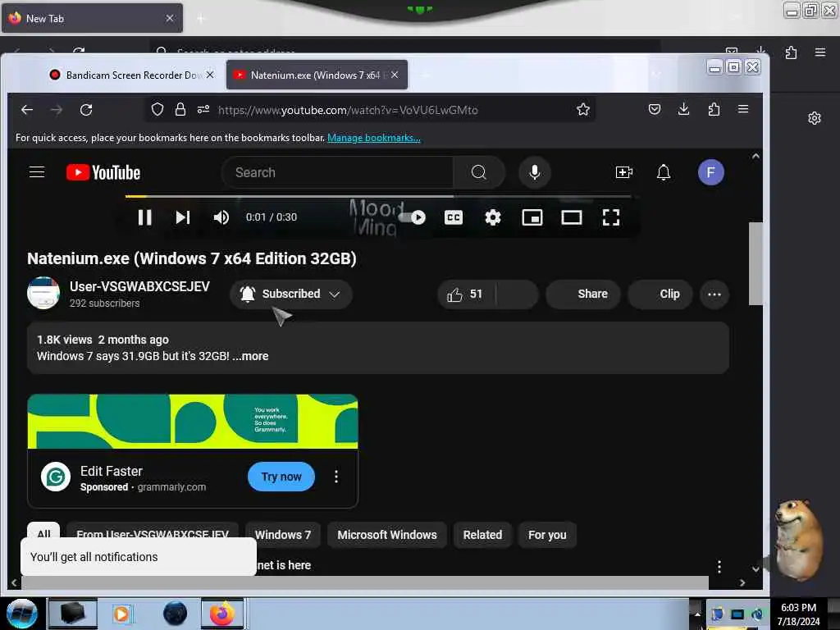Click the horizontal scrollbar at bottom

(x=364, y=582)
